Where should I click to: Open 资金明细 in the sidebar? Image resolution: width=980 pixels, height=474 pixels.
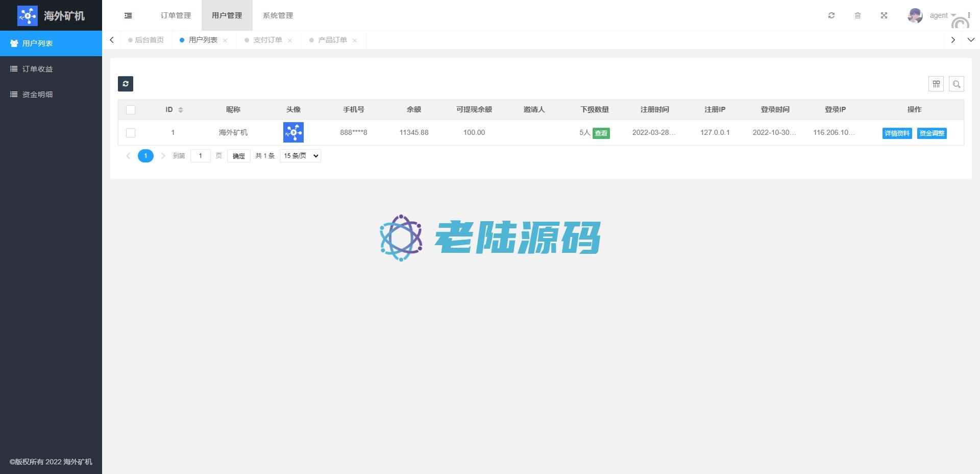coord(37,94)
